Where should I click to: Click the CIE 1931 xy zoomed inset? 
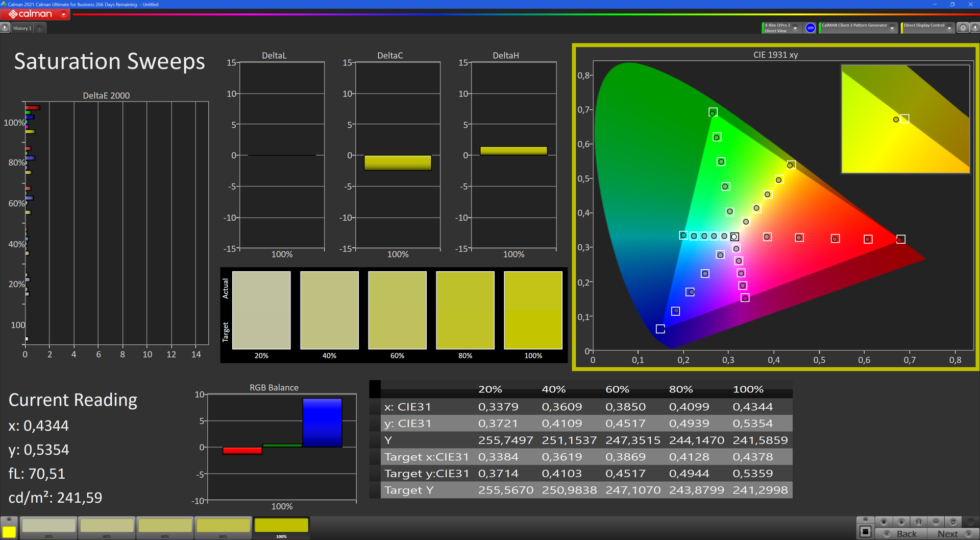pos(905,119)
